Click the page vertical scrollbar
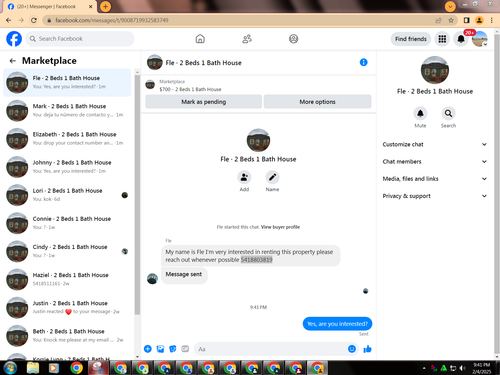 pyautogui.click(x=497, y=193)
